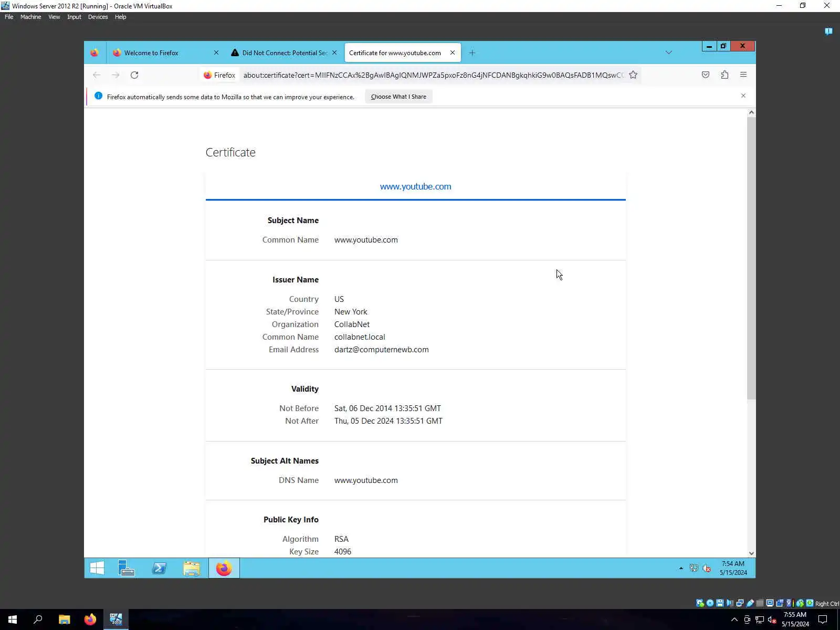Click the blue info icon in notification bar
The height and width of the screenshot is (630, 840).
pyautogui.click(x=98, y=96)
